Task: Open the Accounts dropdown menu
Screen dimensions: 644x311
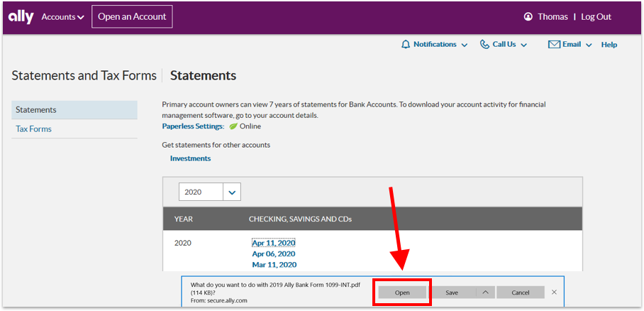Action: pos(63,17)
